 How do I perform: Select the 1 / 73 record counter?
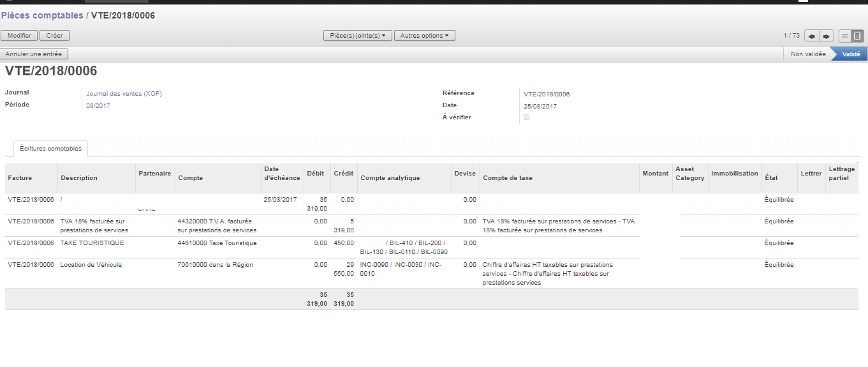(x=791, y=36)
